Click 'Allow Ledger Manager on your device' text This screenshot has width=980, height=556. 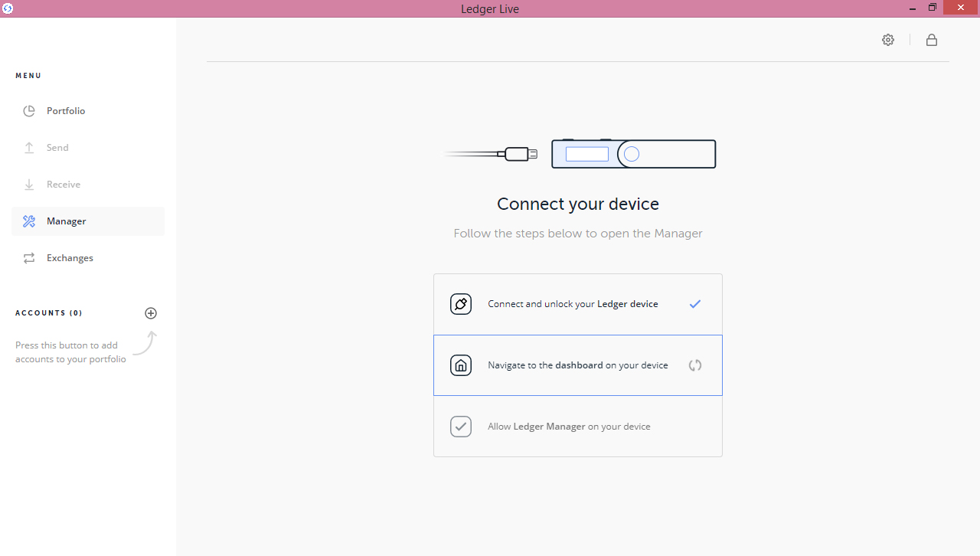click(x=569, y=427)
